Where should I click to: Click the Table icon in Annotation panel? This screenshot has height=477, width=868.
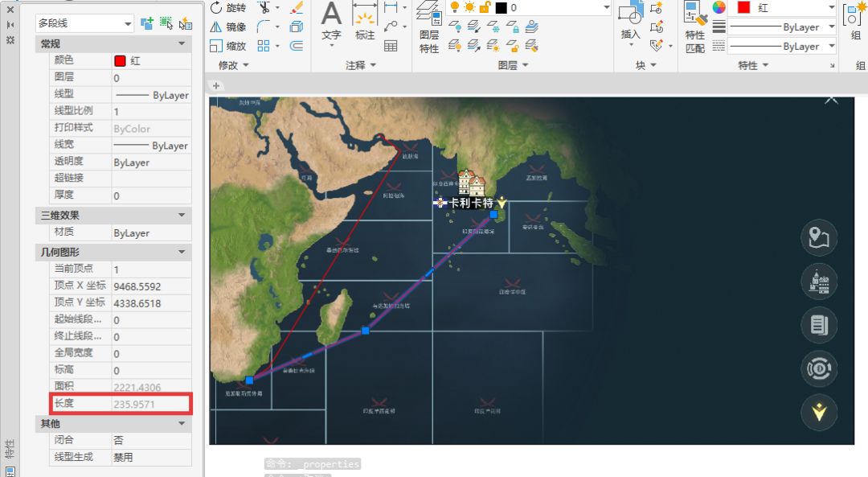coord(391,46)
